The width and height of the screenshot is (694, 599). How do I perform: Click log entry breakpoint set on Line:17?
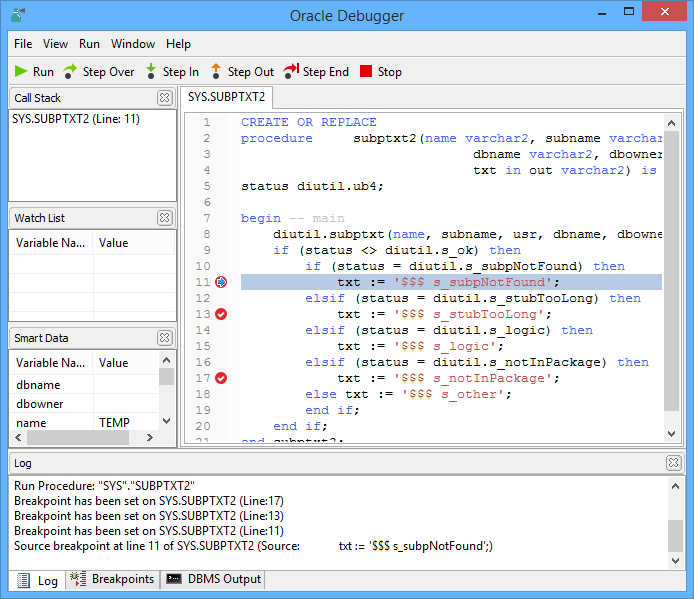point(149,501)
